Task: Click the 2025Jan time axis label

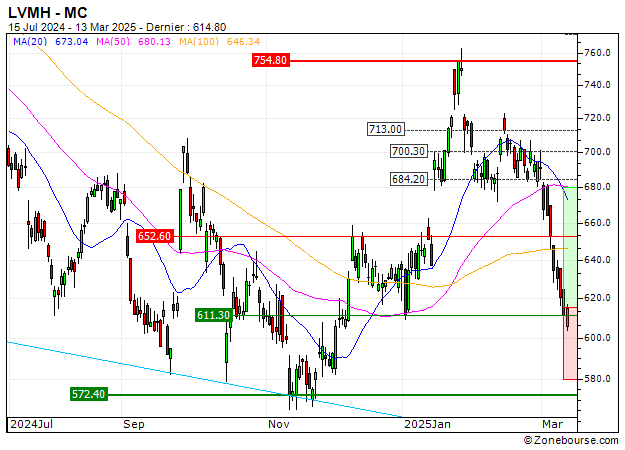Action: click(427, 424)
